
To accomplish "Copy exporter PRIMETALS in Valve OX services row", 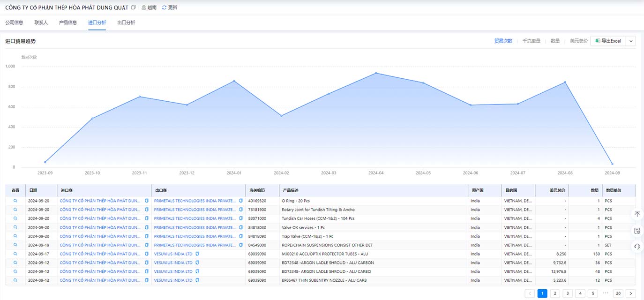I will (x=241, y=227).
